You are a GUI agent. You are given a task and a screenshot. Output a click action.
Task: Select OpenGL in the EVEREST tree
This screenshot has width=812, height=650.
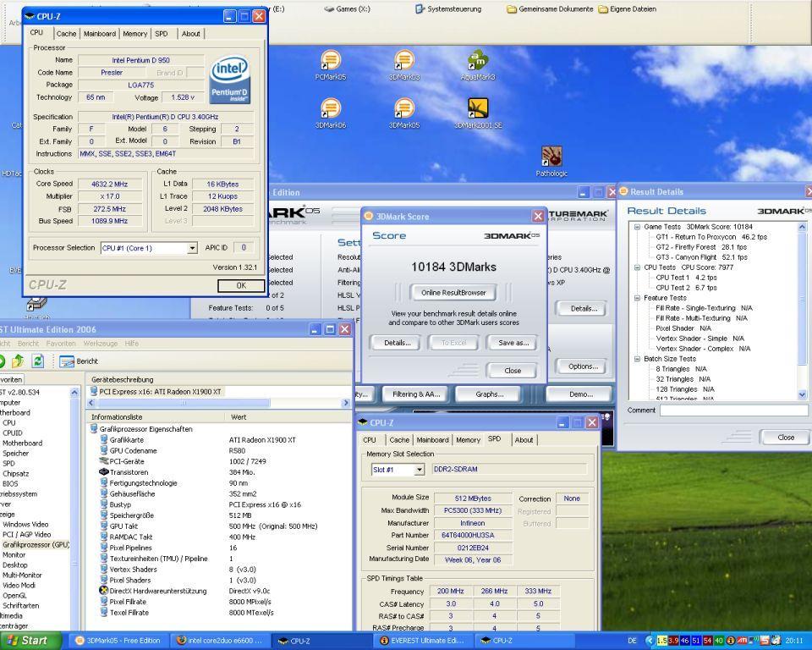click(x=14, y=596)
